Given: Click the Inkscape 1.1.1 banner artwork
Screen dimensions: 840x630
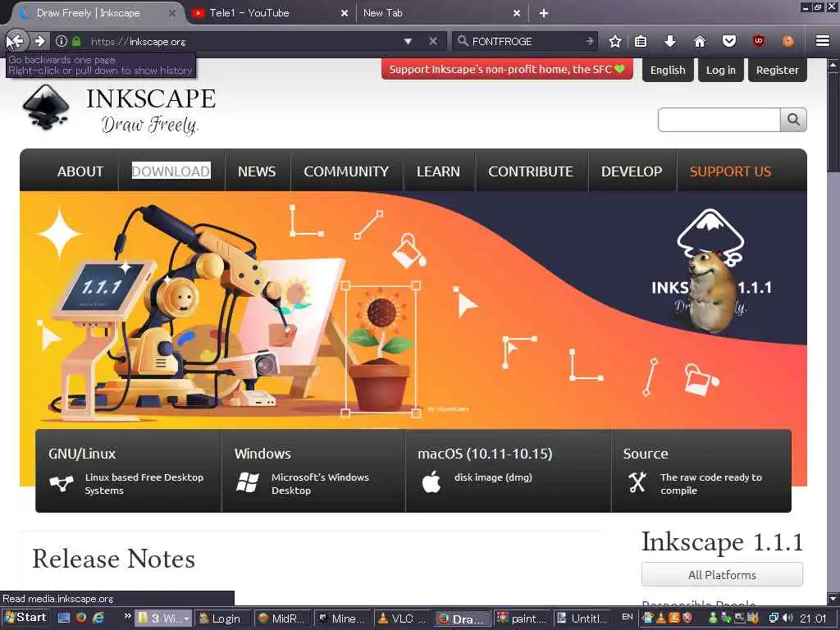Looking at the screenshot, I should (x=413, y=311).
